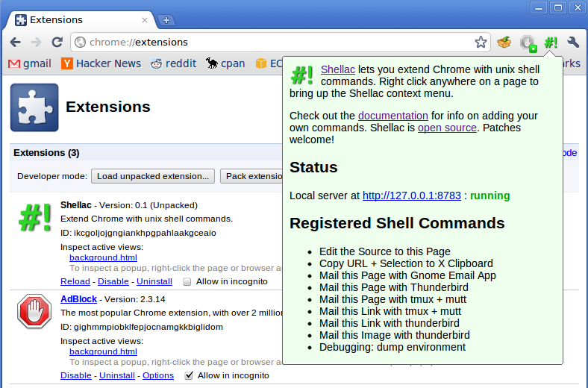Click the Shellac ID text ikcgoljojgngiankhpgpahlaakgceaio
Image resolution: width=588 pixels, height=388 pixels.
[x=145, y=234]
